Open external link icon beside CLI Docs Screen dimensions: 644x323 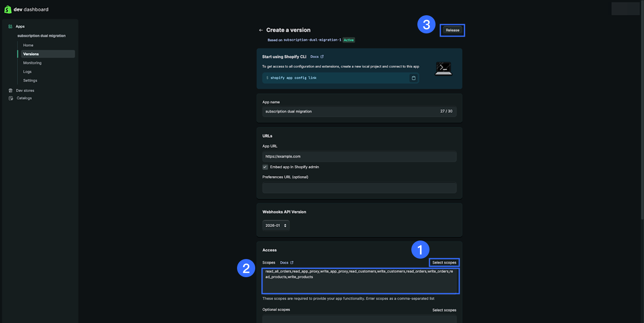tap(322, 57)
